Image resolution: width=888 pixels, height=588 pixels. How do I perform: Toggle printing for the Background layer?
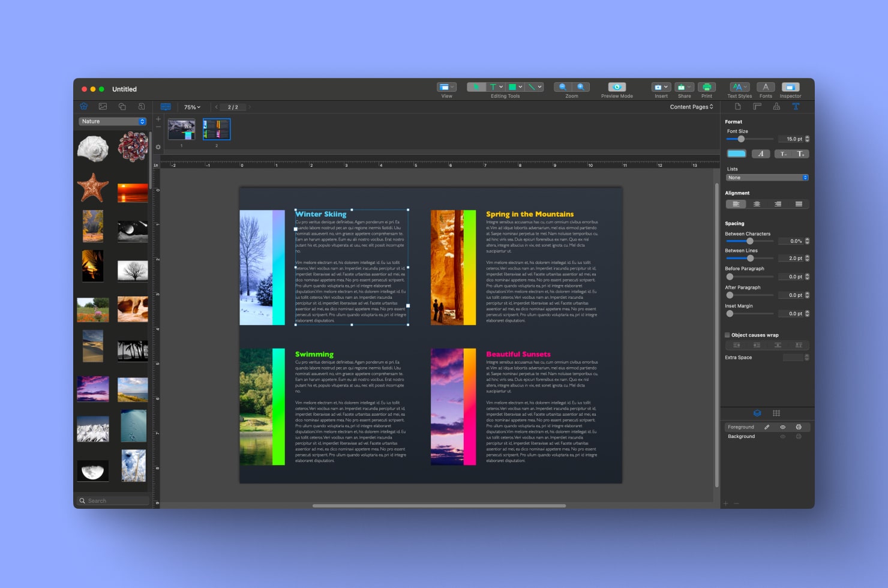[x=799, y=436]
